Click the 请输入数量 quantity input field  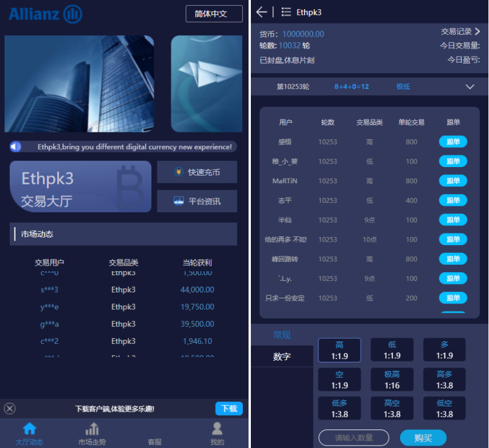(x=354, y=438)
